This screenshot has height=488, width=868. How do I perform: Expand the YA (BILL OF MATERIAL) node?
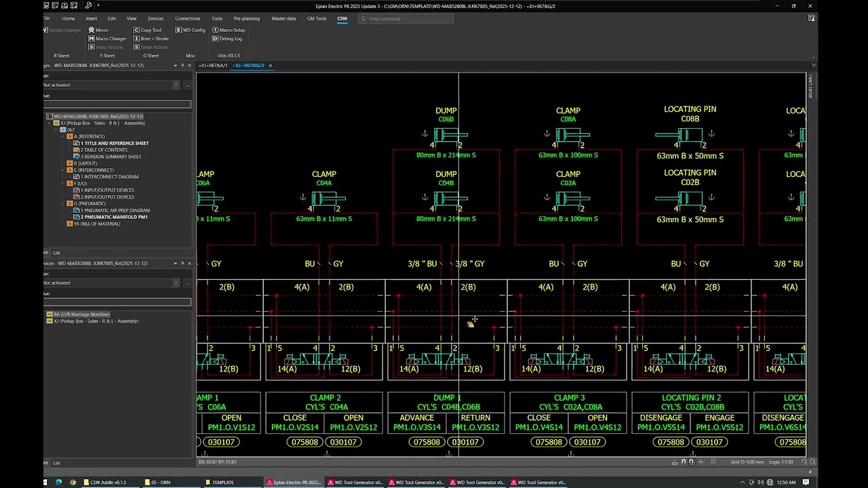click(63, 224)
